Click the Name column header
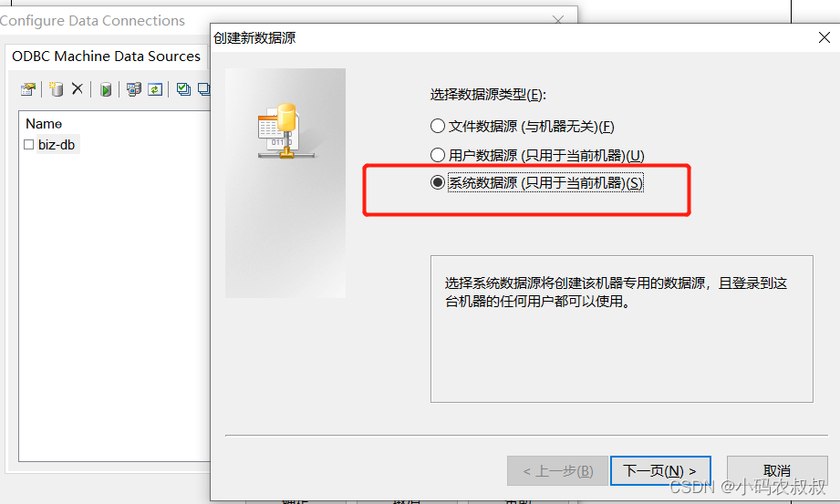The width and height of the screenshot is (840, 504). click(x=44, y=124)
